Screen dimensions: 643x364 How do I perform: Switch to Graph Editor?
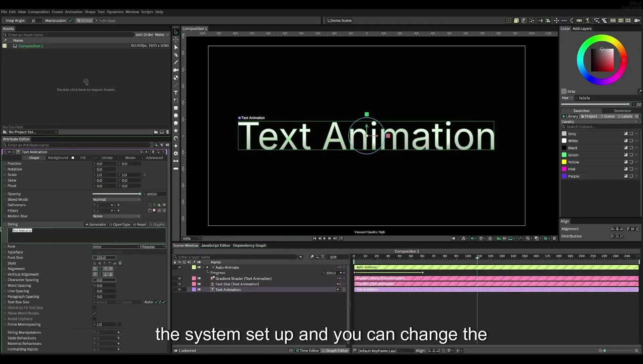(335, 351)
